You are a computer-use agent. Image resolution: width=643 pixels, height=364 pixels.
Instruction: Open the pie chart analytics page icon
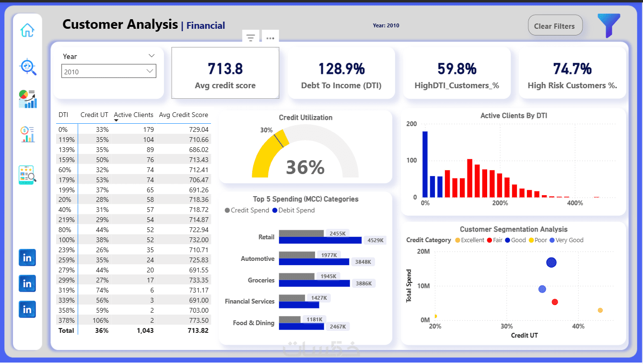click(x=27, y=99)
